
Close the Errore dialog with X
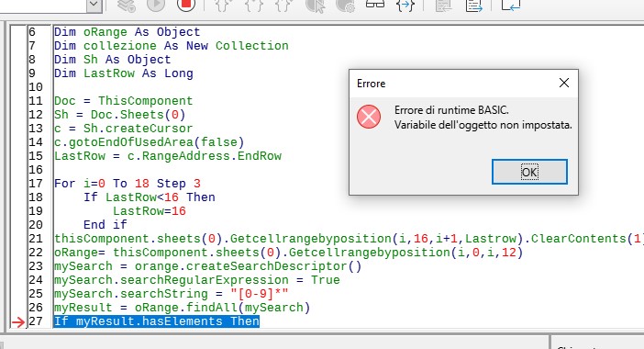(x=564, y=83)
